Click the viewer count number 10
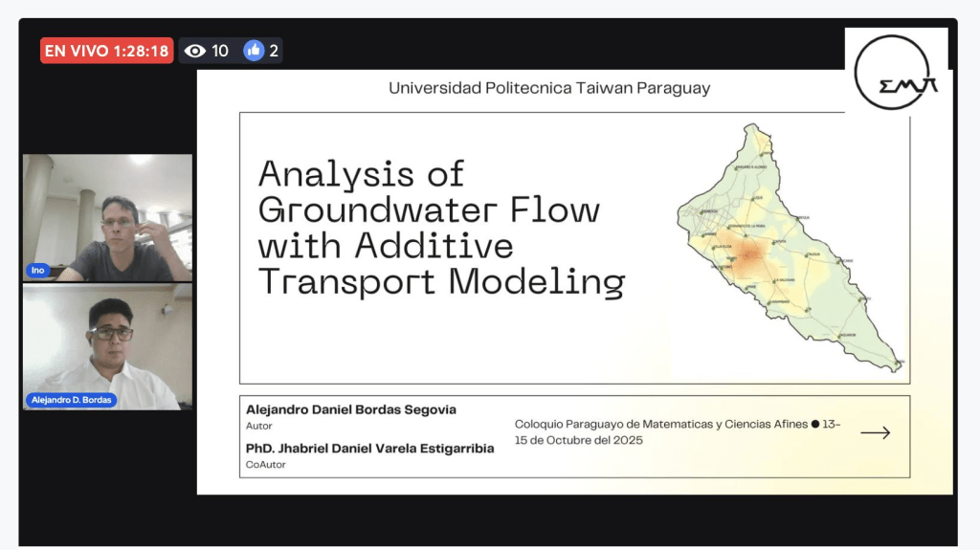This screenshot has height=550, width=980. [220, 51]
